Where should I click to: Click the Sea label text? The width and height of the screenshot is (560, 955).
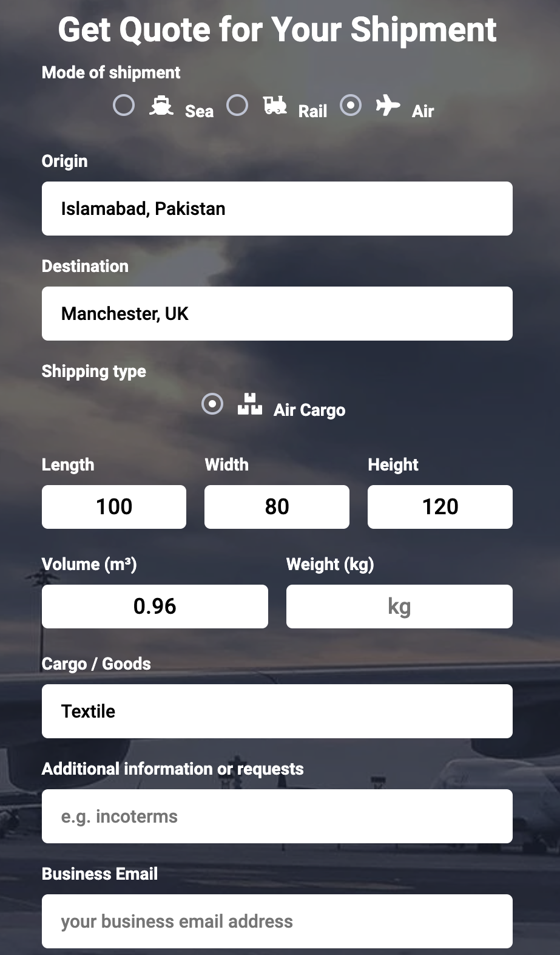tap(199, 112)
